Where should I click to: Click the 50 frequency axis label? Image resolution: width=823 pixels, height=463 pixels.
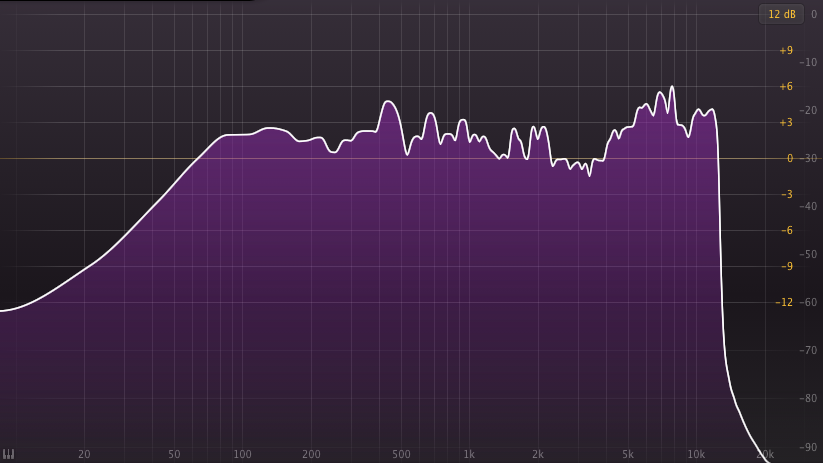(174, 454)
